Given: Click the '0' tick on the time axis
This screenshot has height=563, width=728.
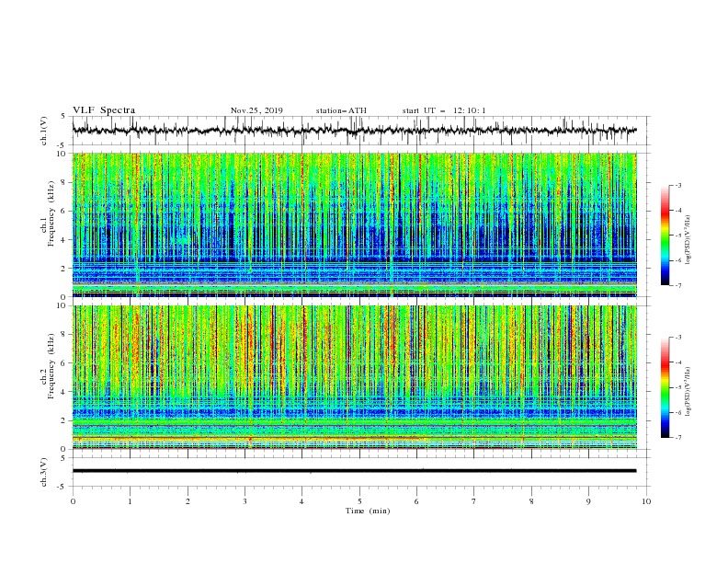Looking at the screenshot, I should [73, 501].
